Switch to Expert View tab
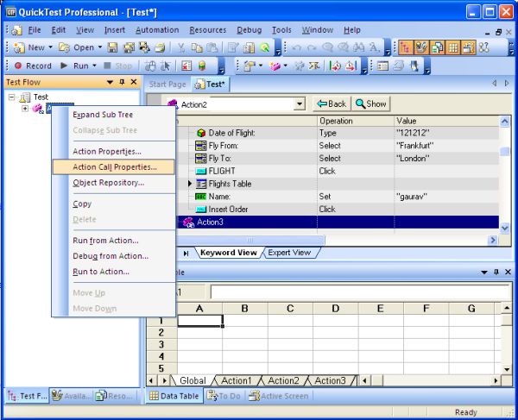This screenshot has height=420, width=518. (x=290, y=253)
